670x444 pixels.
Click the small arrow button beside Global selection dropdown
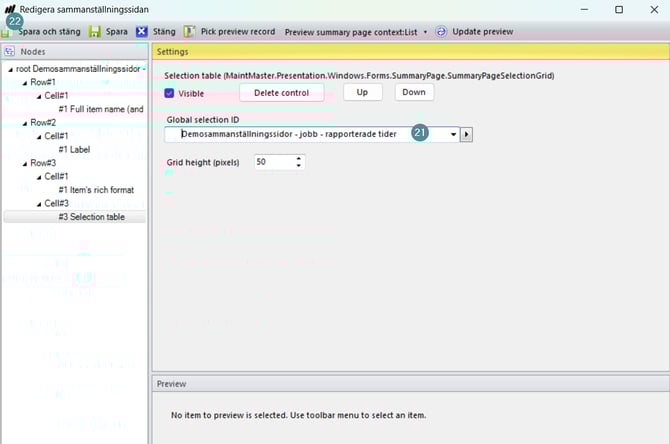click(466, 133)
